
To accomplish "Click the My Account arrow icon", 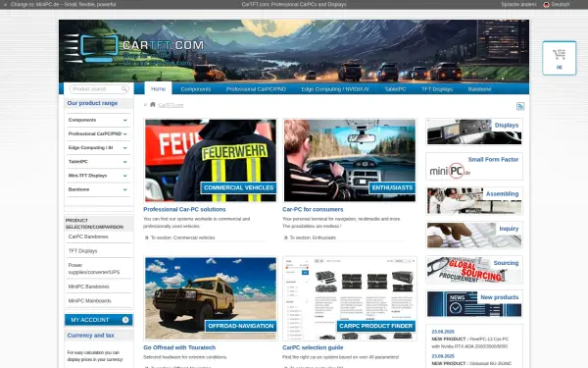I will tap(125, 320).
